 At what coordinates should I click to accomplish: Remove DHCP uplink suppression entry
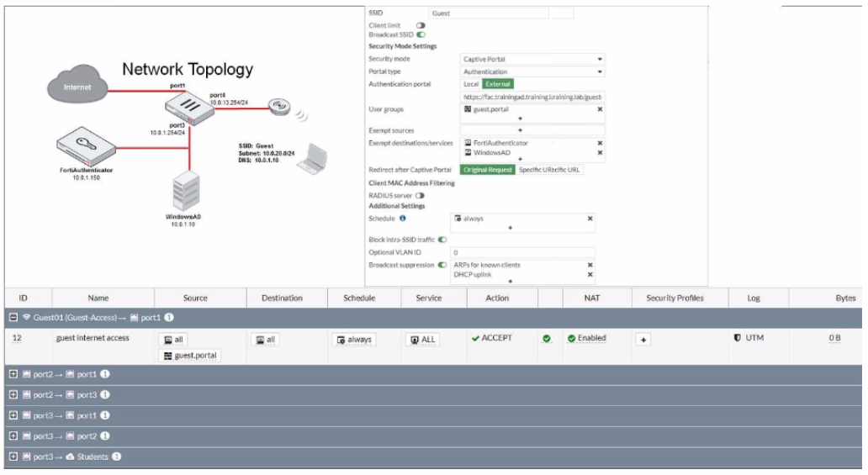click(x=590, y=275)
